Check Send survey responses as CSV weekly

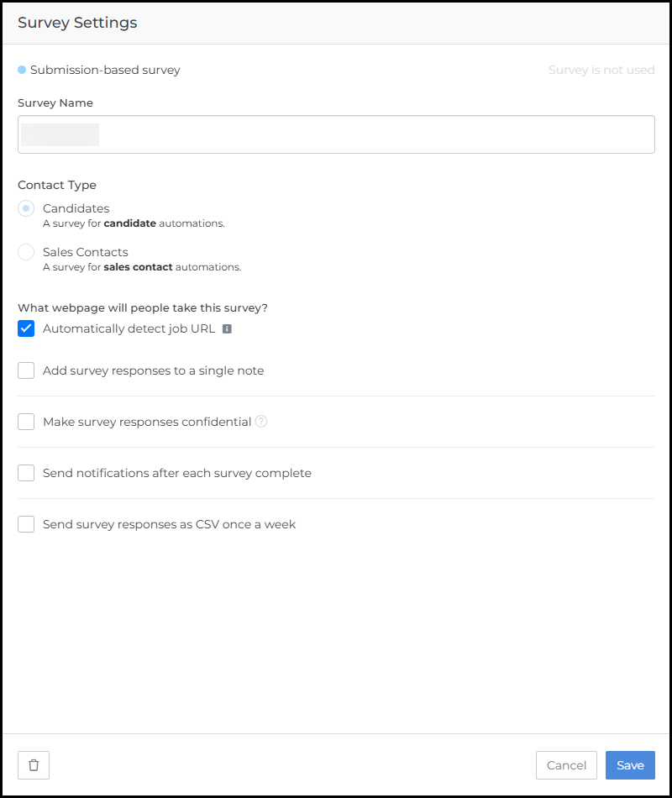tap(26, 524)
